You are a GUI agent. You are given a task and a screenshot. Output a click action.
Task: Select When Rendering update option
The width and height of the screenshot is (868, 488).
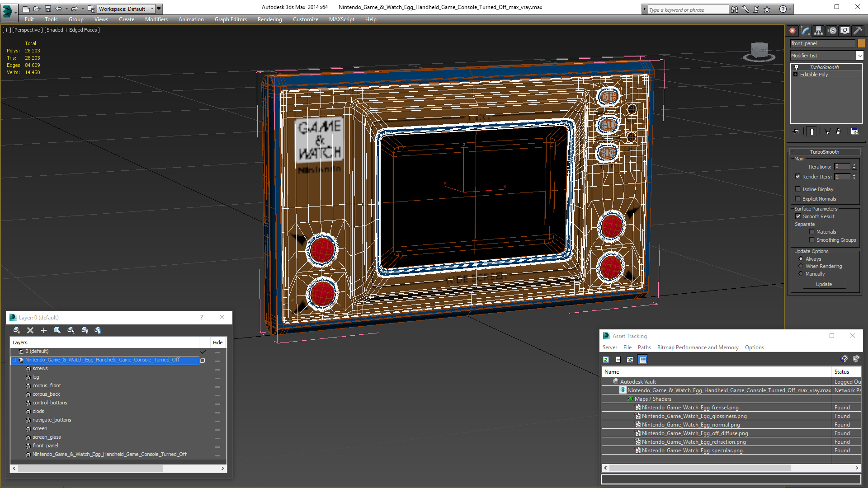(x=801, y=266)
